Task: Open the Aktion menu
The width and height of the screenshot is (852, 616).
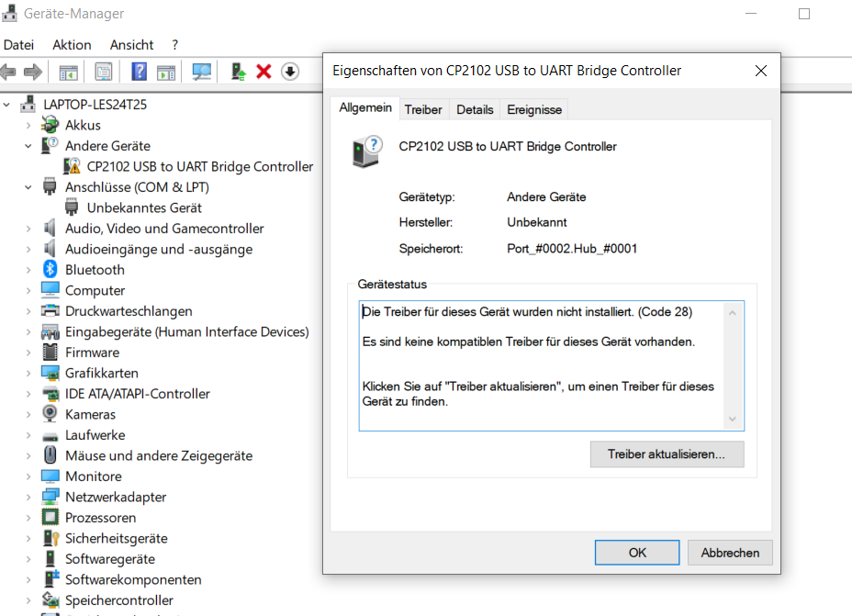Action: tap(72, 44)
